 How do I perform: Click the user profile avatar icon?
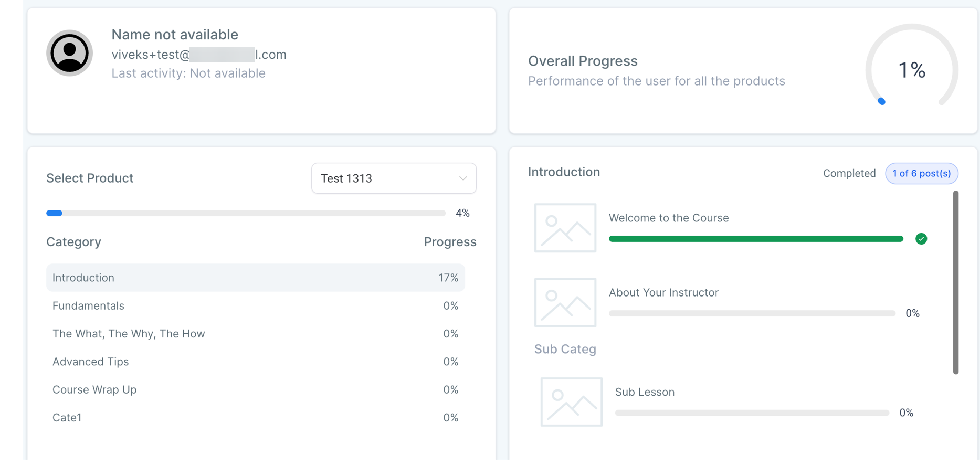click(69, 53)
